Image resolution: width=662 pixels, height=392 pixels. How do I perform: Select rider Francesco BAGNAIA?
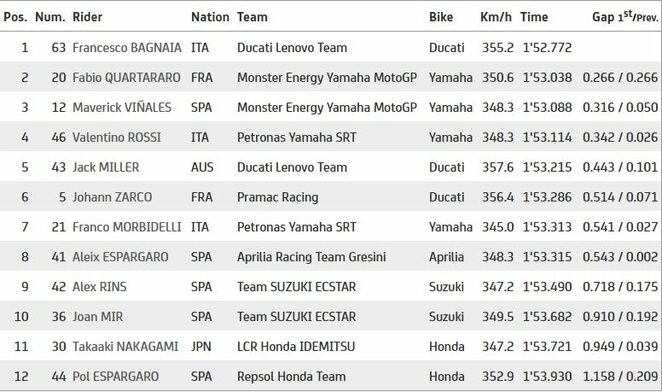tap(127, 48)
